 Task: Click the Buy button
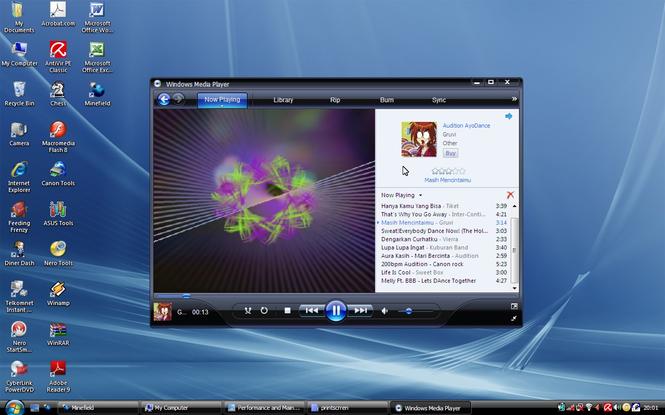click(450, 153)
